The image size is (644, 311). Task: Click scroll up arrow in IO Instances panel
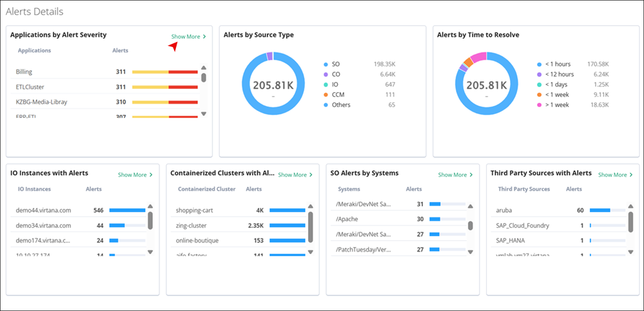click(150, 207)
